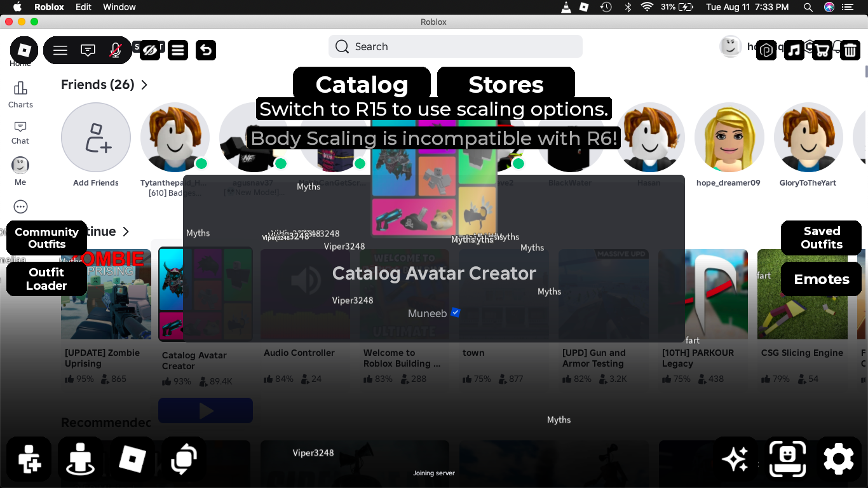Viewport: 868px width, 488px height.
Task: Switch to the Stores tab
Action: tap(506, 84)
